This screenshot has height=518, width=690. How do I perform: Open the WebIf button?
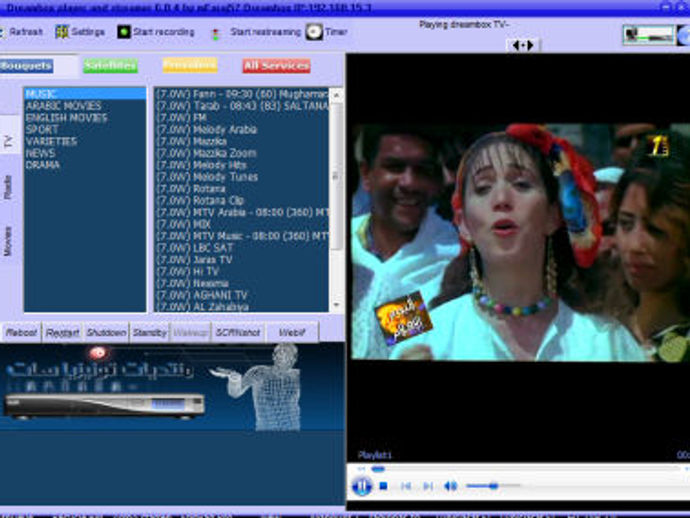click(292, 333)
